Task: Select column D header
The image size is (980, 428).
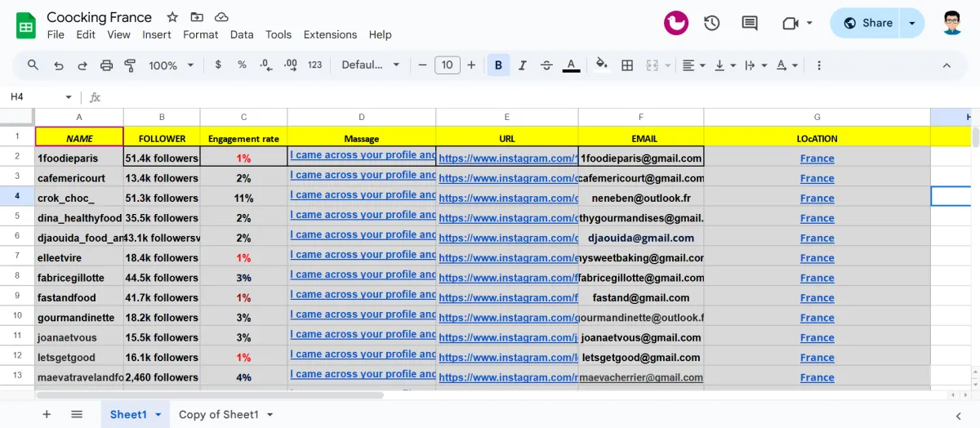Action: pyautogui.click(x=361, y=118)
